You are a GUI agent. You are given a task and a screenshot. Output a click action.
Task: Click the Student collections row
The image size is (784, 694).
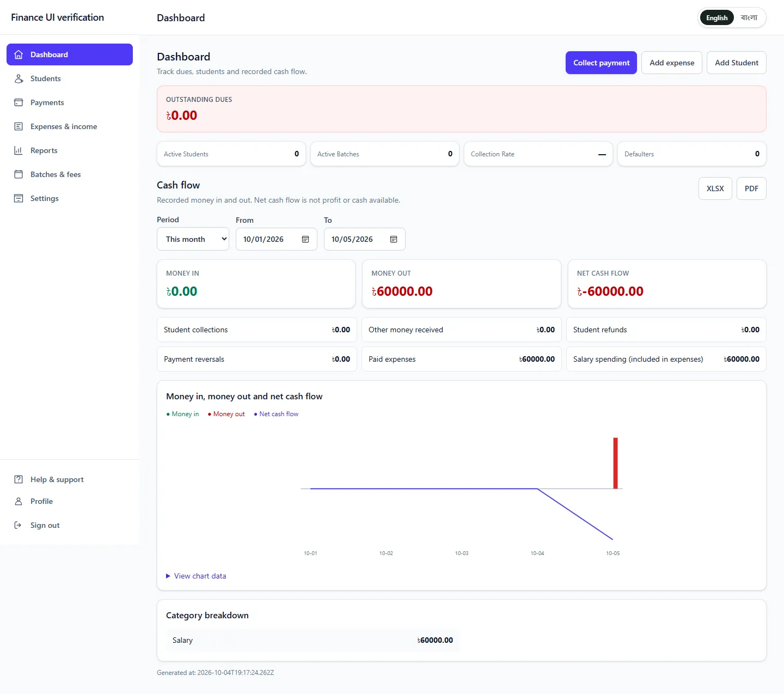point(257,330)
